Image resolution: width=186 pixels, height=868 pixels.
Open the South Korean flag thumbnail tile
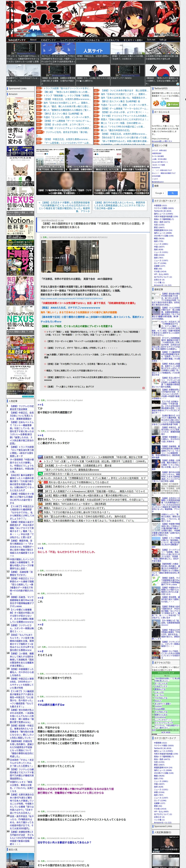pos(162,75)
